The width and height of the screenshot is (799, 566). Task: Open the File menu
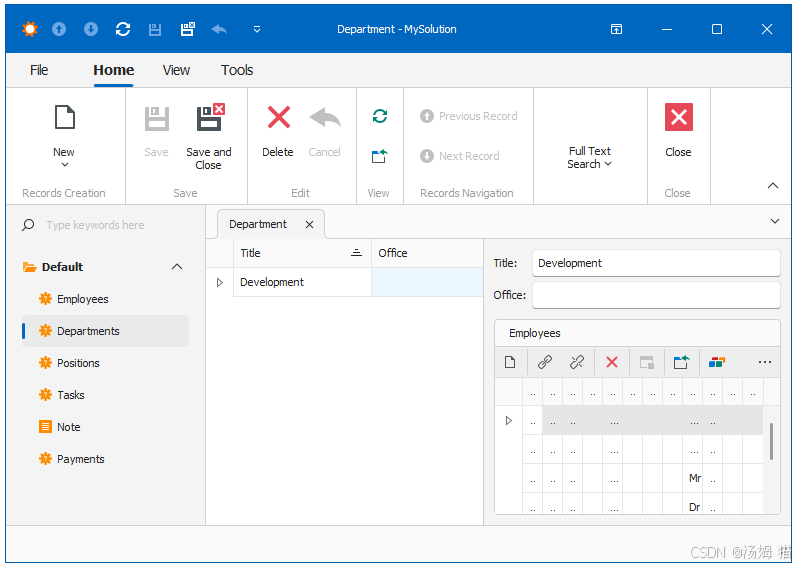click(x=39, y=70)
